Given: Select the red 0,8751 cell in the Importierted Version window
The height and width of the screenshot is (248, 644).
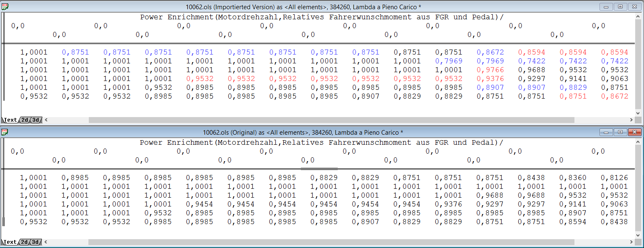Looking at the screenshot, I should tap(573, 97).
